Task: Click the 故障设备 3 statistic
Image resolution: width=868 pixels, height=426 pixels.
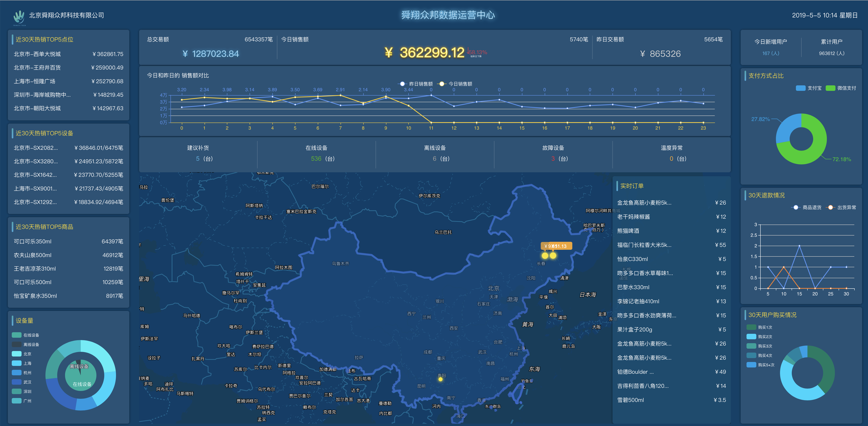Action: coord(553,159)
